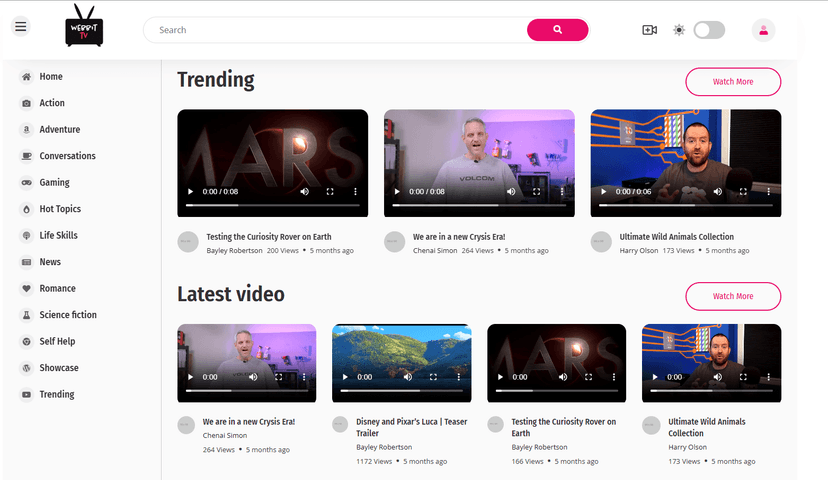Click the Weirdit TV logo
This screenshot has width=828, height=480.
(85, 27)
